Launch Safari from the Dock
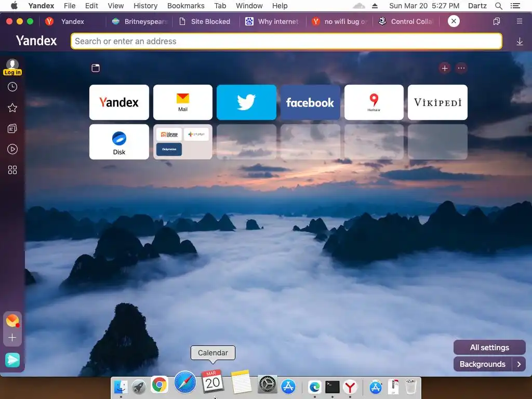 pos(185,382)
